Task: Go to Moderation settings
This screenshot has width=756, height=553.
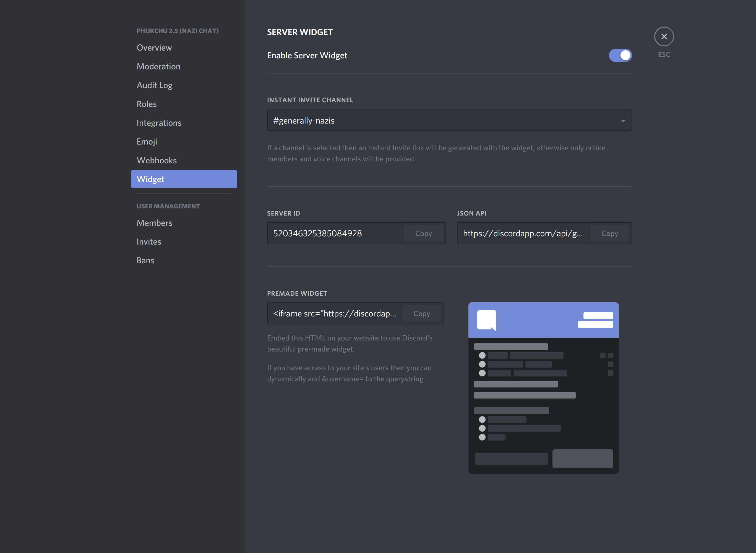Action: point(184,67)
